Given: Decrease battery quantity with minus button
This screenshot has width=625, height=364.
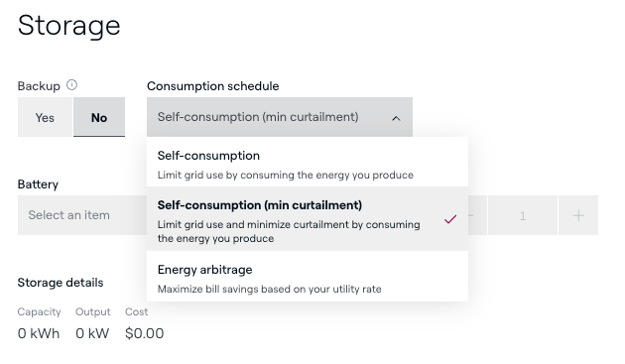Looking at the screenshot, I should [x=477, y=215].
